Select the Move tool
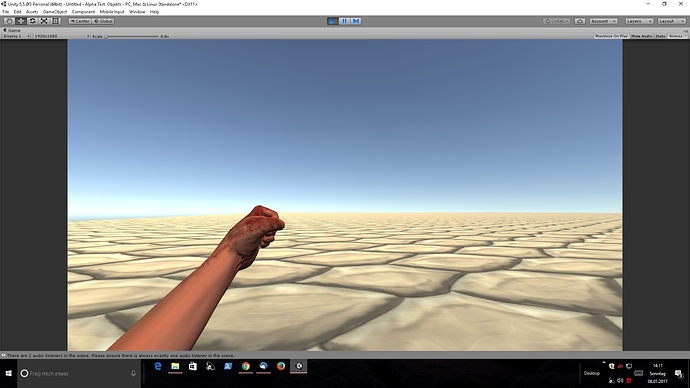Screen dimensions: 690x388 click(x=21, y=21)
